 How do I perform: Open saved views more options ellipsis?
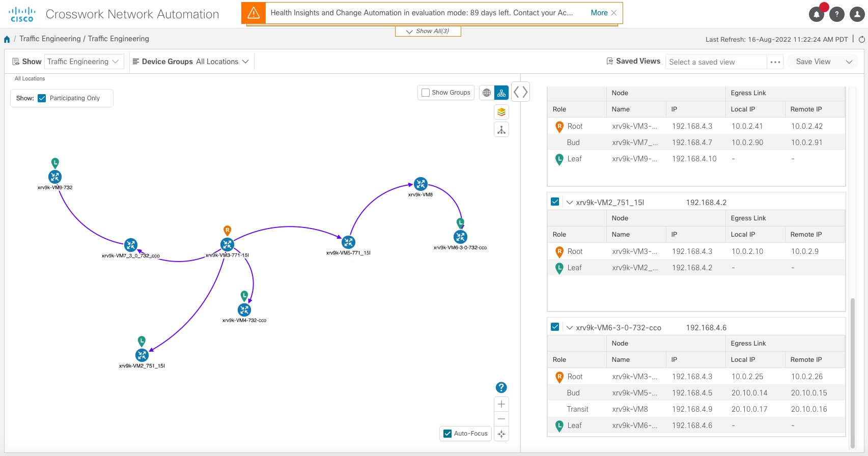point(775,62)
